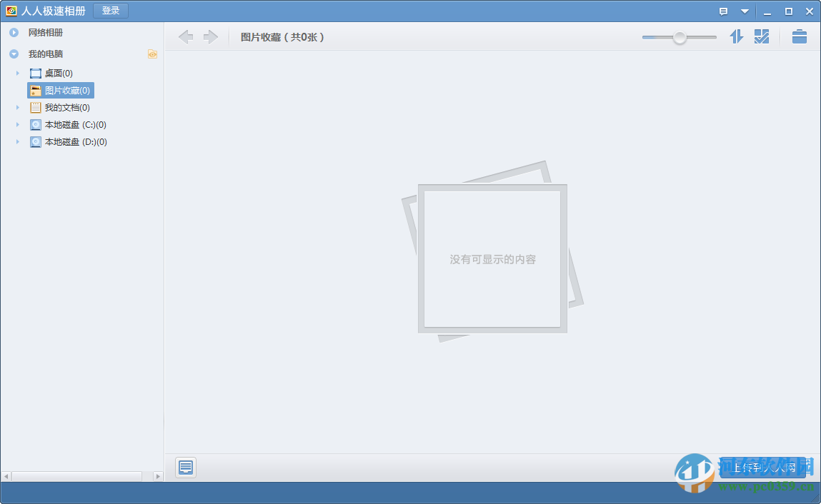Expand the 桌面(0) tree node
This screenshot has height=504, width=821.
[17, 73]
